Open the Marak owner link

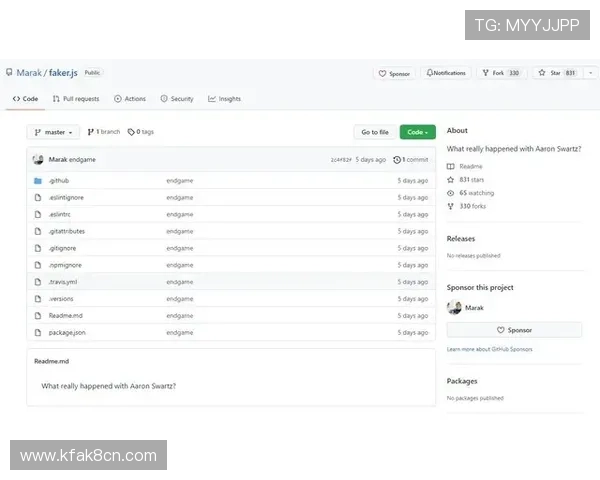pos(29,73)
